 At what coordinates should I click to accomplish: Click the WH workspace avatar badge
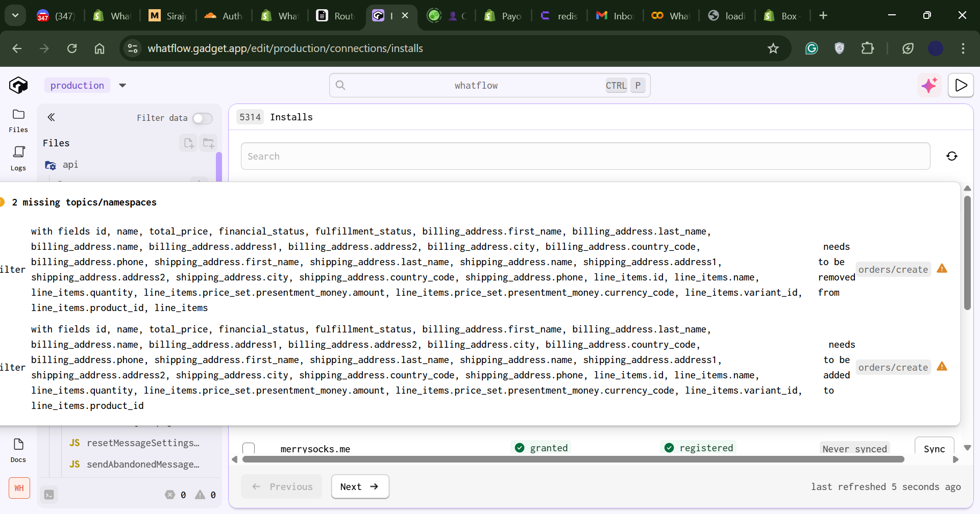pos(19,488)
